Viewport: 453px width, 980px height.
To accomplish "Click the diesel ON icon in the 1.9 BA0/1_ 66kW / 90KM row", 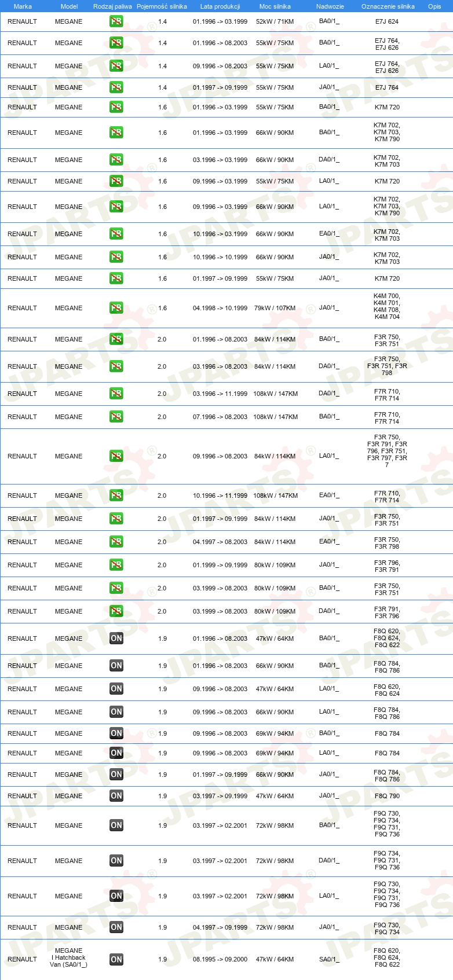I will 116,666.
